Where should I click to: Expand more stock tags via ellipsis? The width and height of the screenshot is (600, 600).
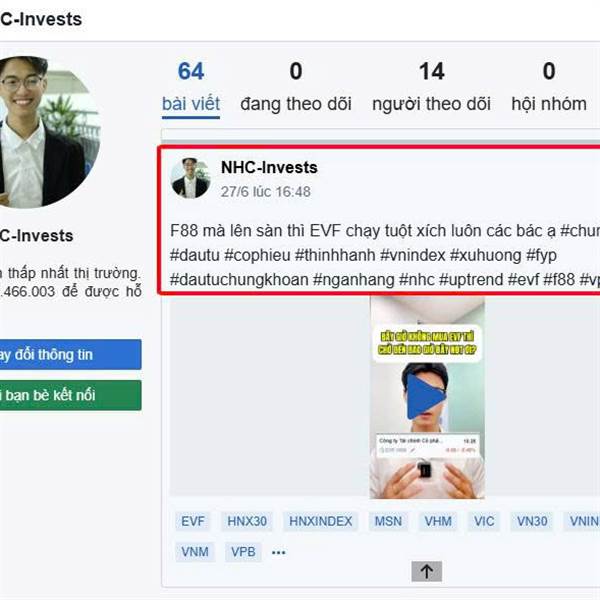[x=279, y=552]
